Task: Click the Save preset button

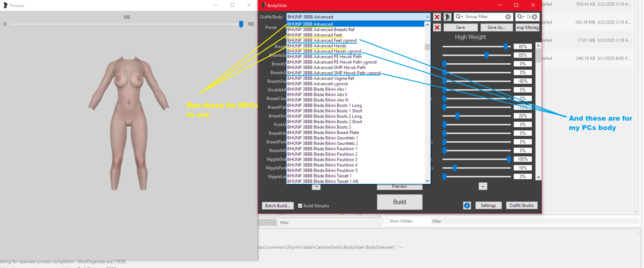Action: click(461, 27)
